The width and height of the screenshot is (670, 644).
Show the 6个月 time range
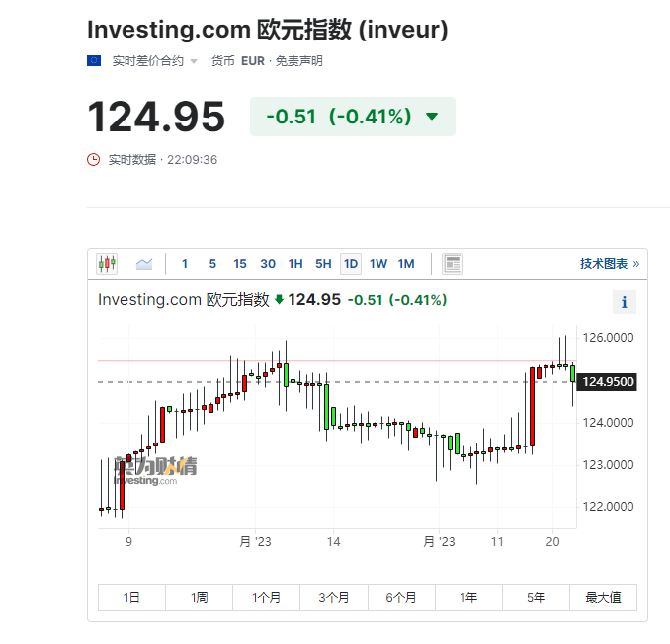click(401, 597)
